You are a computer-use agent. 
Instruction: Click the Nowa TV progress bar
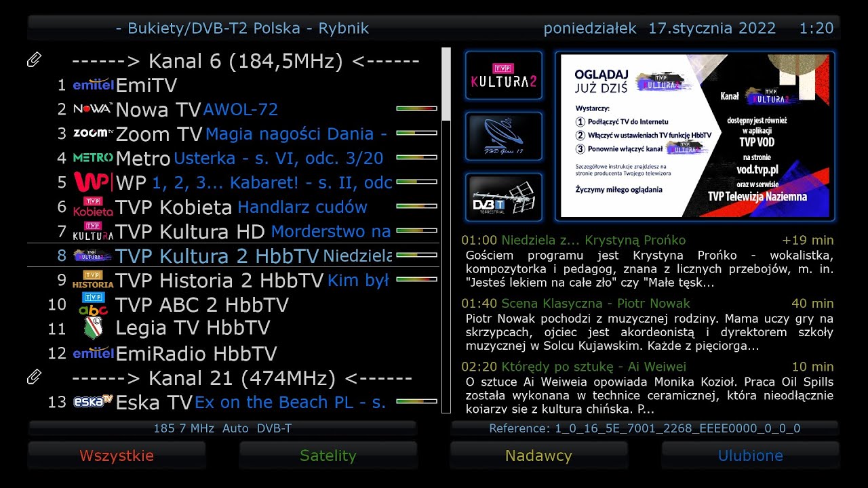[416, 108]
